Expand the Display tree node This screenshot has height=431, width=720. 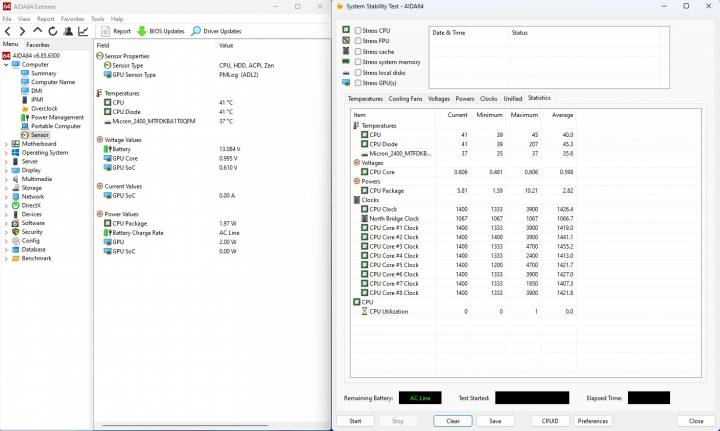[6, 170]
